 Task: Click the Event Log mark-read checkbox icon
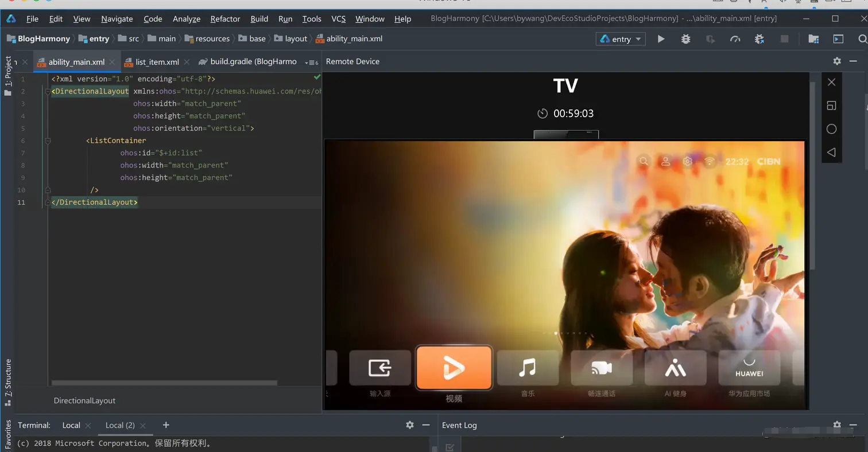pyautogui.click(x=449, y=447)
